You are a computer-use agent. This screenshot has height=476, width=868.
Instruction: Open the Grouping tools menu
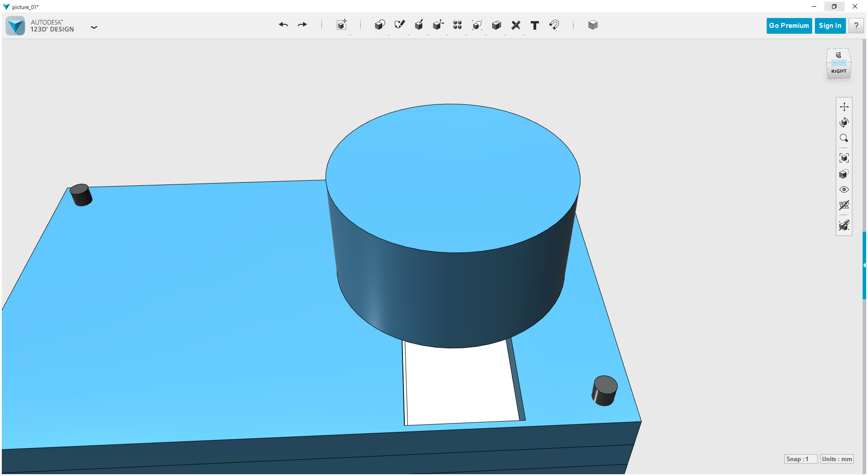coord(477,25)
